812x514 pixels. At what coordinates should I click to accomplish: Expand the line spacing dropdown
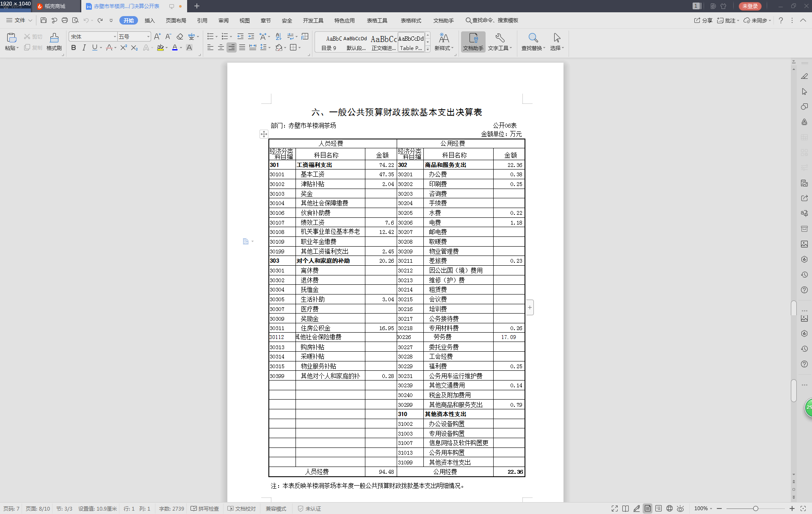coord(269,48)
